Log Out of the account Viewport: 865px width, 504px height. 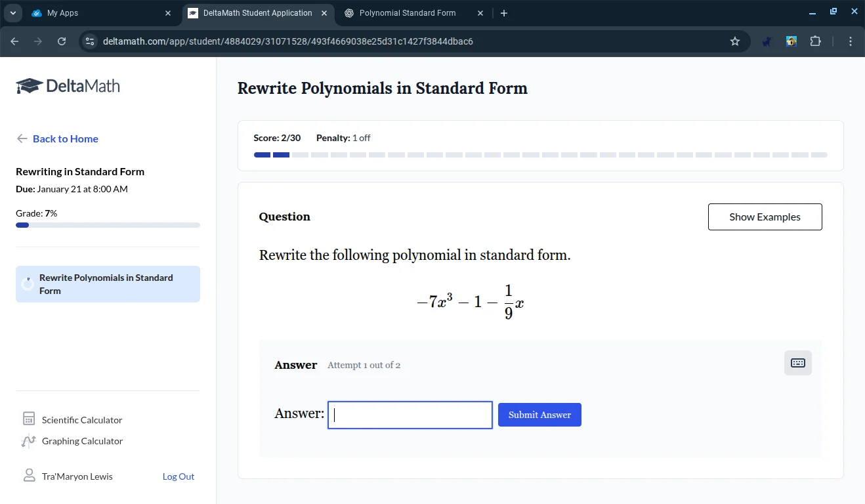pyautogui.click(x=179, y=476)
